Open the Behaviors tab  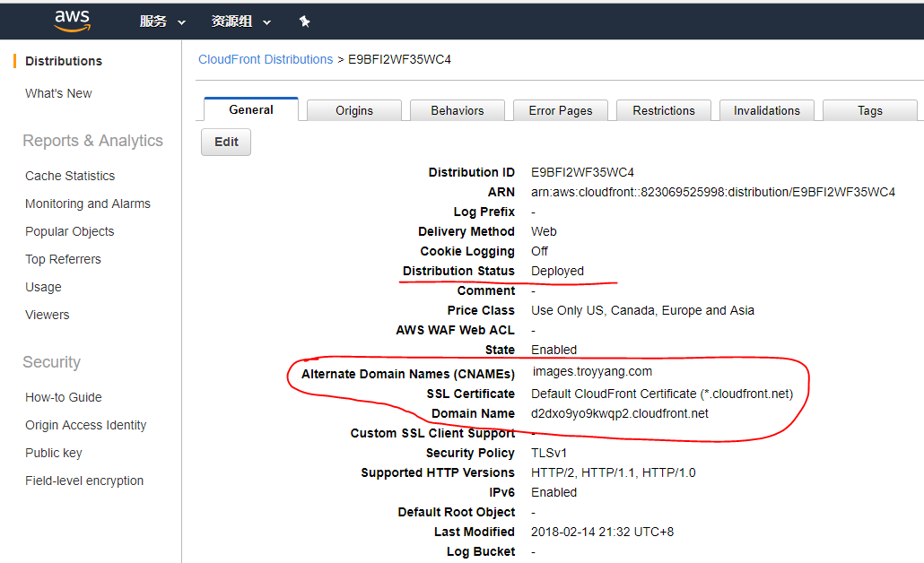pyautogui.click(x=457, y=110)
